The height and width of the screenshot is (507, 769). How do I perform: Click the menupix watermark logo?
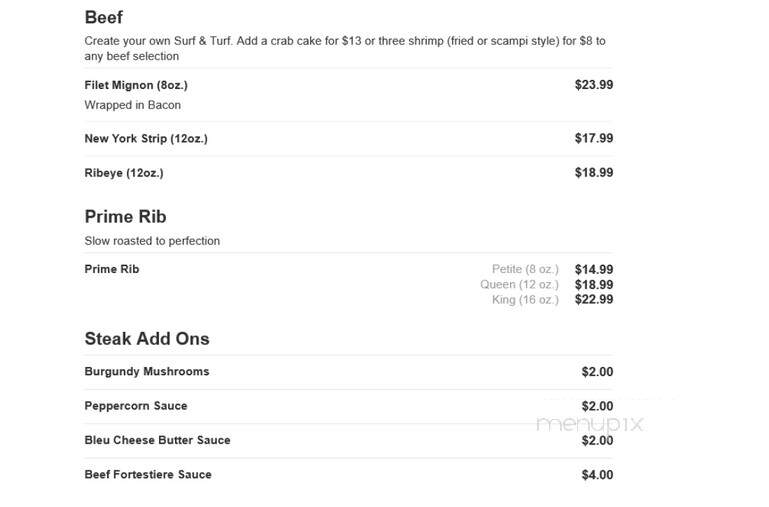point(590,425)
